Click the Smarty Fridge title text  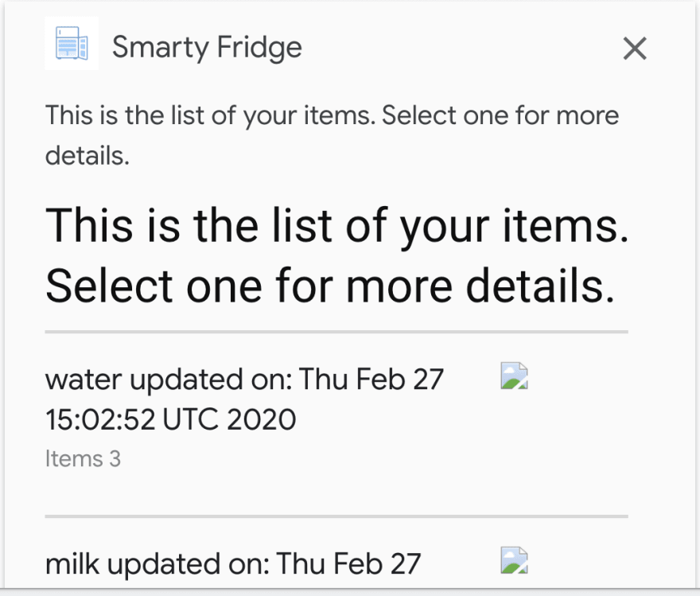point(207,48)
